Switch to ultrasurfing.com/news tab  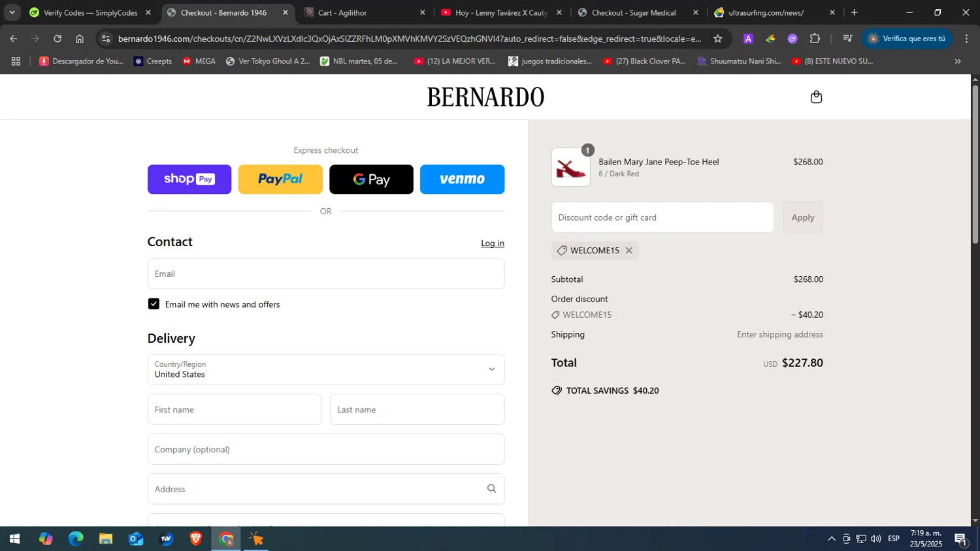774,12
